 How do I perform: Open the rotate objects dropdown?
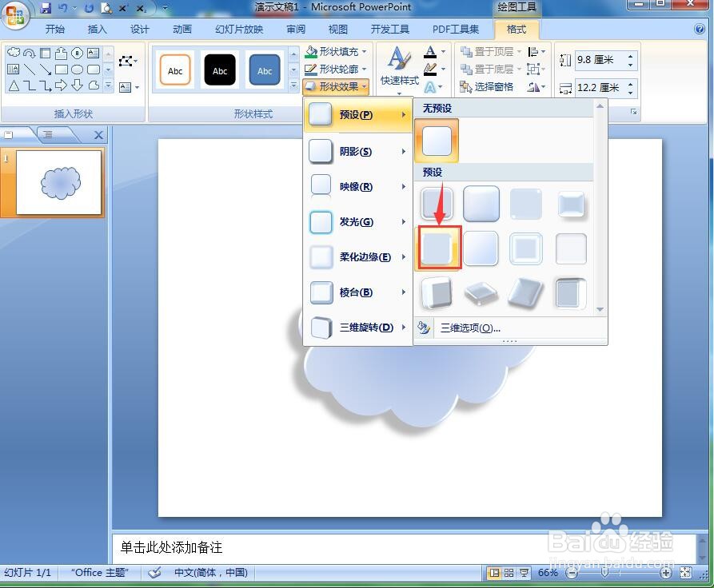pyautogui.click(x=536, y=86)
